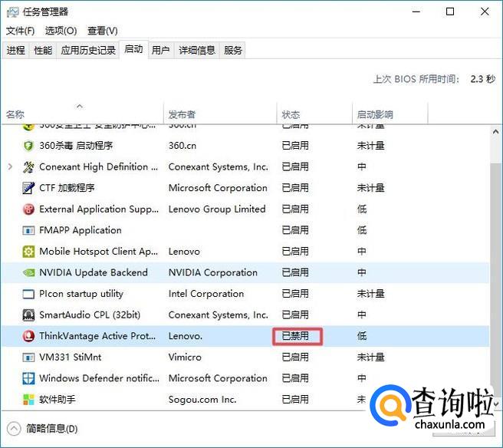Open the 查看(V) menu
This screenshot has height=448, width=503.
point(103,31)
